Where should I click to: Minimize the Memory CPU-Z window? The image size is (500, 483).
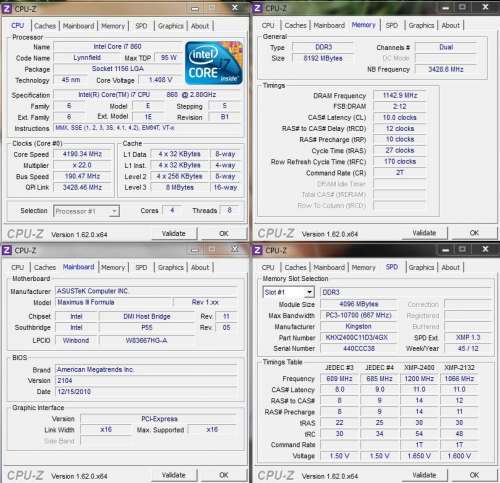click(x=446, y=7)
